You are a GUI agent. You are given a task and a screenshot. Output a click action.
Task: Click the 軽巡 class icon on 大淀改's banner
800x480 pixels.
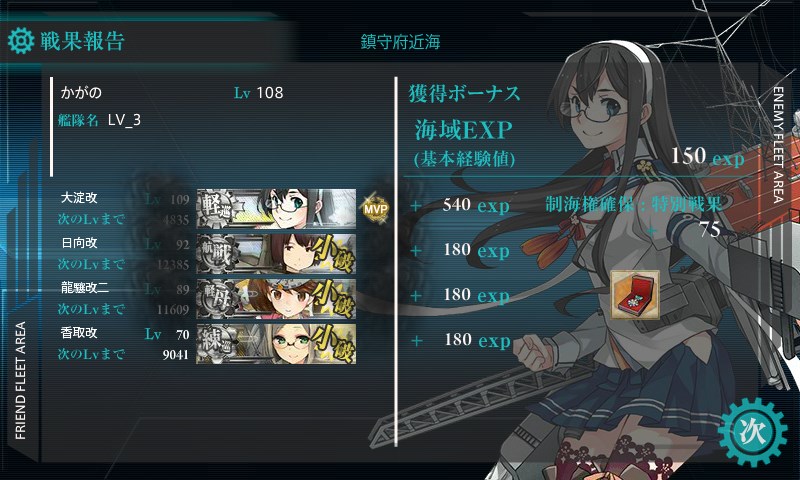[x=216, y=209]
